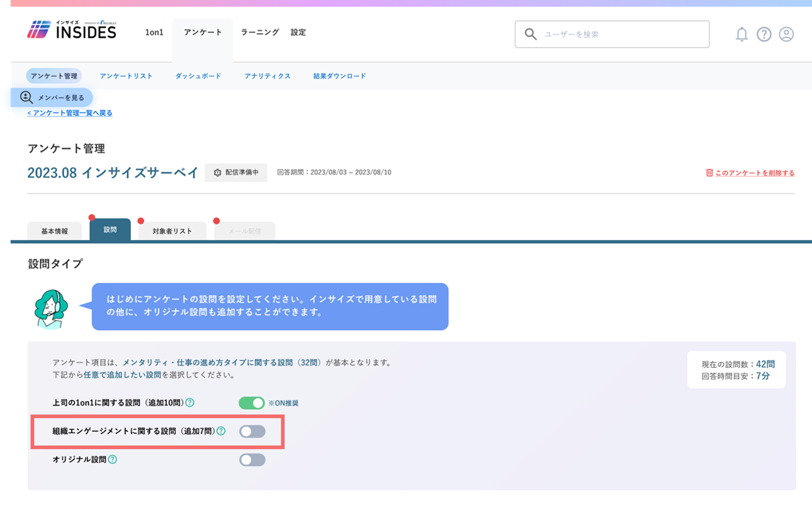Enable the オリジナル設問 toggle
The image size is (812, 512).
tap(252, 460)
